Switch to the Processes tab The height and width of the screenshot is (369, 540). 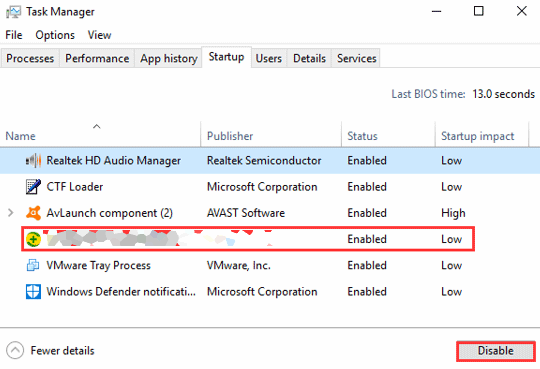click(x=30, y=58)
